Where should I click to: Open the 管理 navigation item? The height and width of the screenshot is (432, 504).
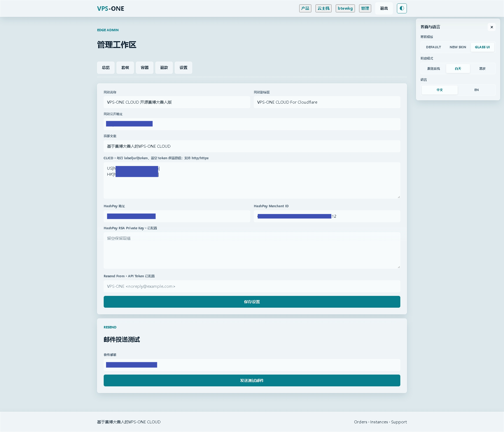(x=365, y=8)
